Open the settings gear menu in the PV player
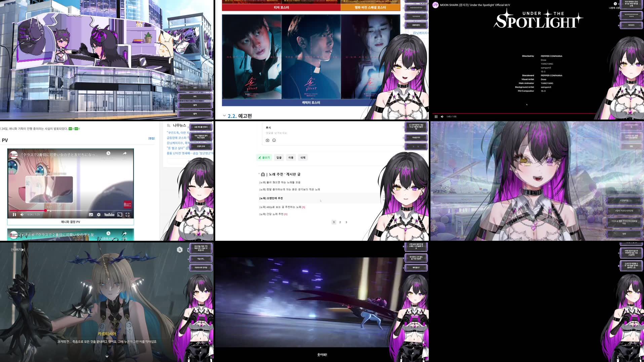The width and height of the screenshot is (644, 362). [99, 215]
